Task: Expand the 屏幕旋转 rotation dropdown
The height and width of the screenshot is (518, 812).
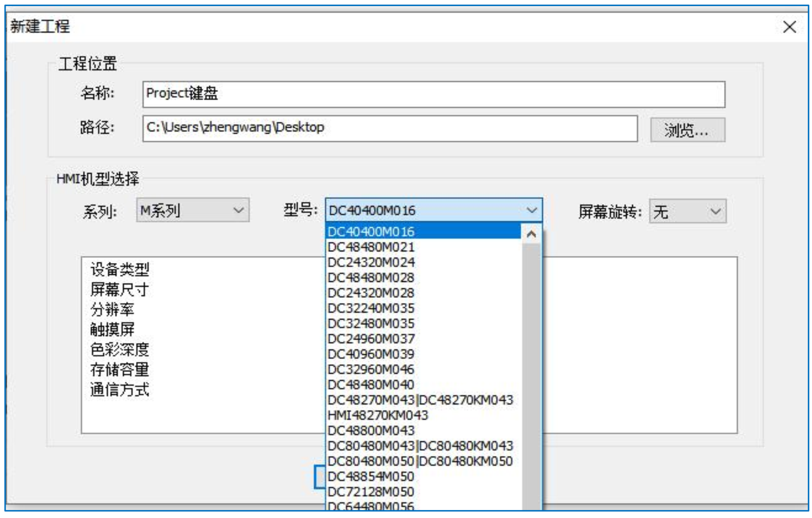Action: 687,211
